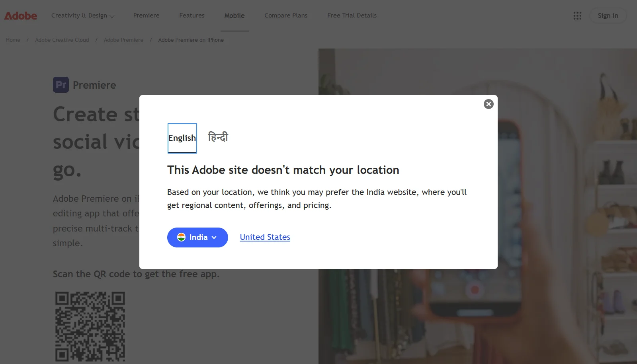Open the apps grid icon

[x=577, y=16]
